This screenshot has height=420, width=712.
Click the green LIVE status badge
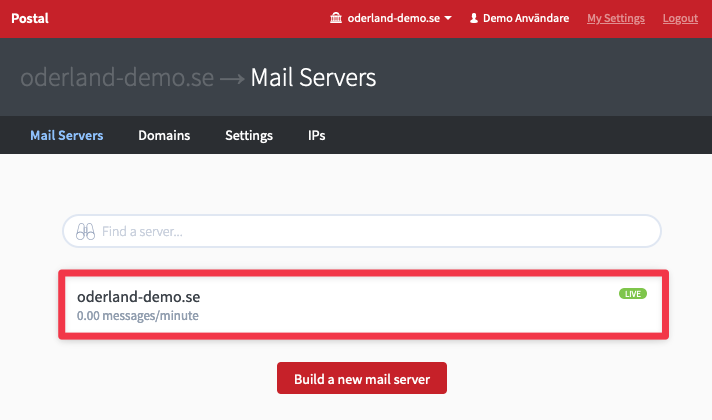tap(632, 294)
